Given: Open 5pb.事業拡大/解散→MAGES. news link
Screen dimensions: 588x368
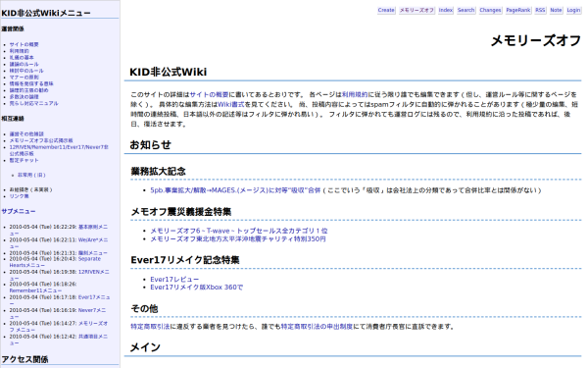Looking at the screenshot, I should pos(235,190).
